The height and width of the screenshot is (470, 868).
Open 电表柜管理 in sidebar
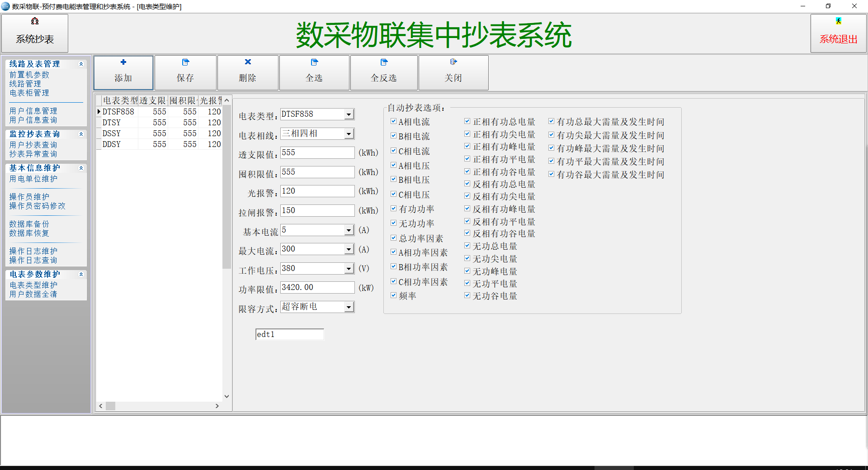pos(29,93)
